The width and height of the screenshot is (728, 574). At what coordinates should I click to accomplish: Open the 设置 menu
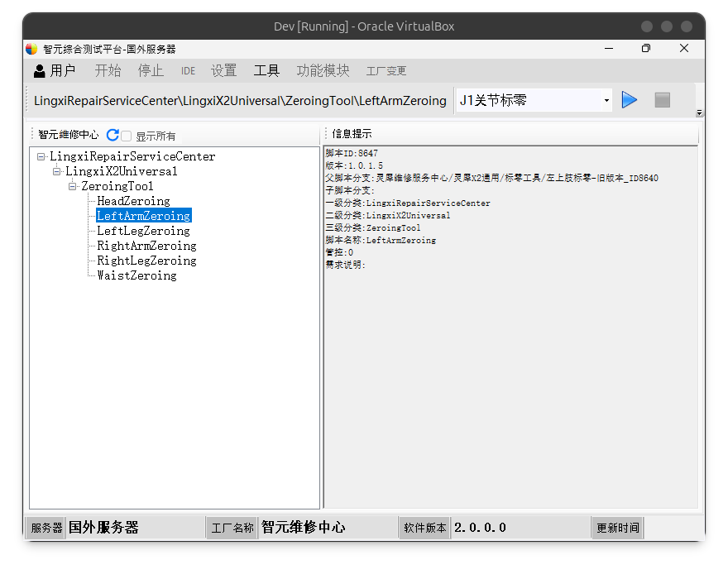click(x=224, y=70)
